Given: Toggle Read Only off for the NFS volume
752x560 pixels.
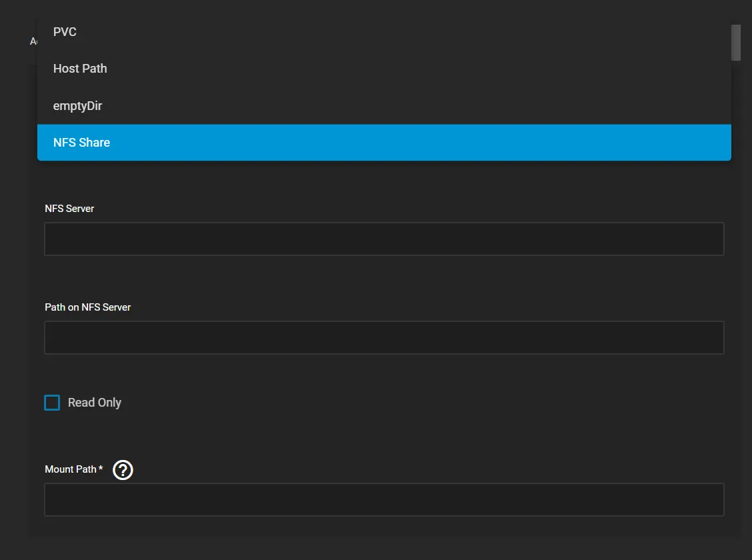Looking at the screenshot, I should 52,402.
